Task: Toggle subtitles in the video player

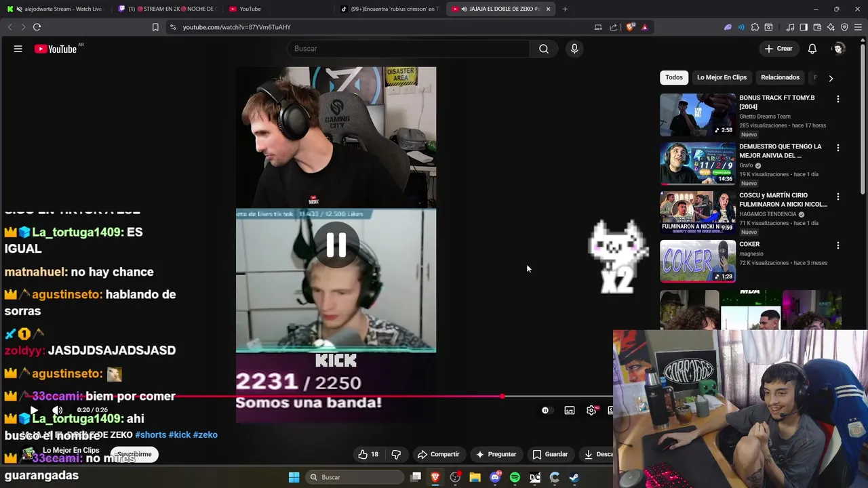Action: point(570,410)
